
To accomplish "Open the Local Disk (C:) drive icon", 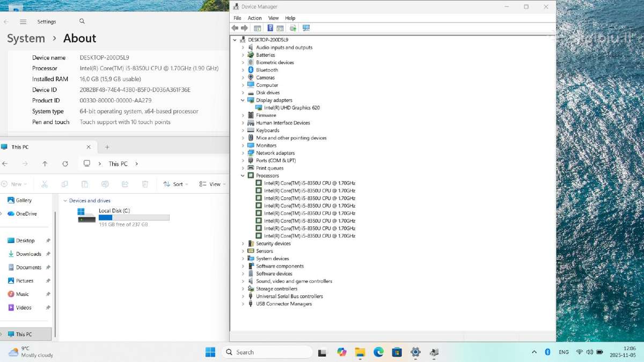I will (x=86, y=216).
